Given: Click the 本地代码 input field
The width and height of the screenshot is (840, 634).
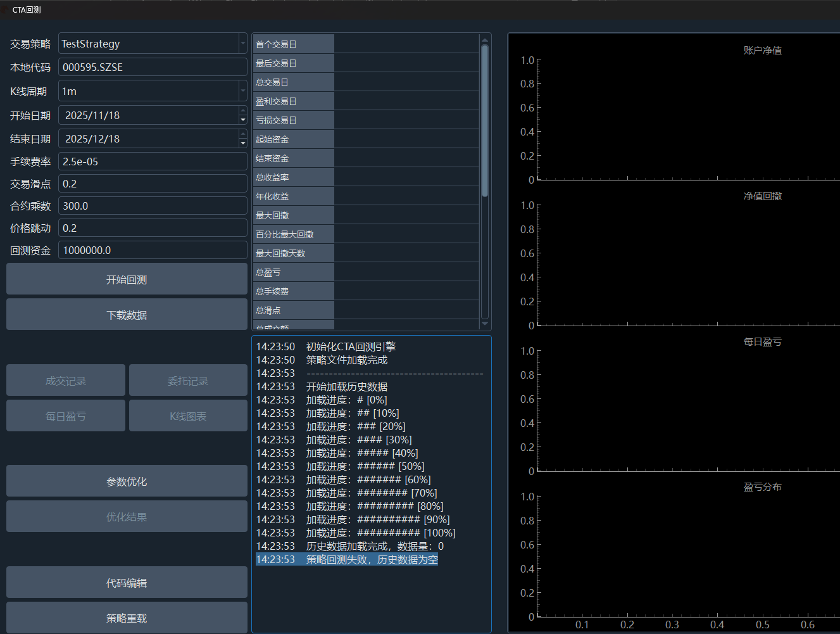Looking at the screenshot, I should pos(152,67).
